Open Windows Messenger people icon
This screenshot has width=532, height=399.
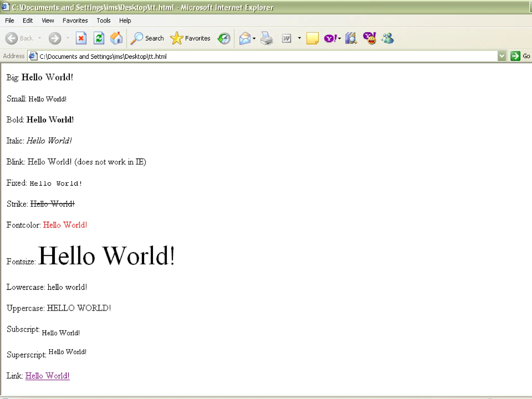[387, 38]
